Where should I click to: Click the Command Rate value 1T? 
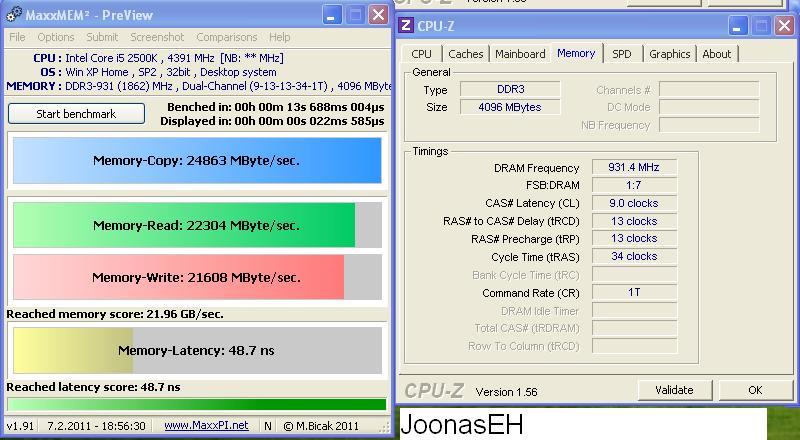pyautogui.click(x=634, y=292)
